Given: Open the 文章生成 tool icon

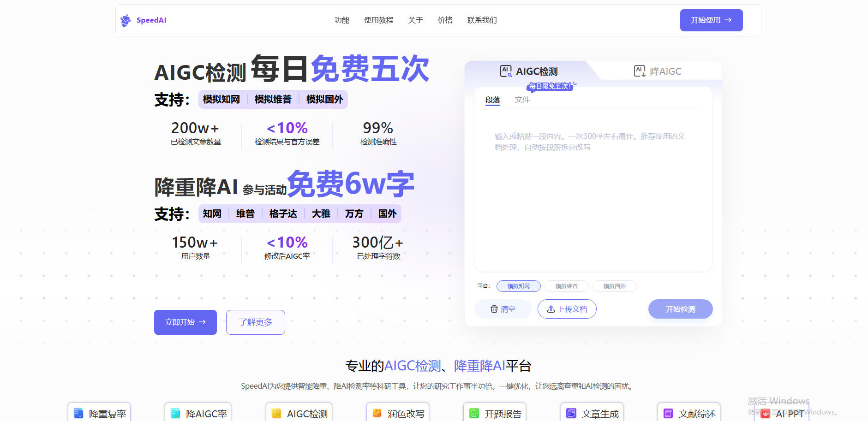Looking at the screenshot, I should (571, 413).
